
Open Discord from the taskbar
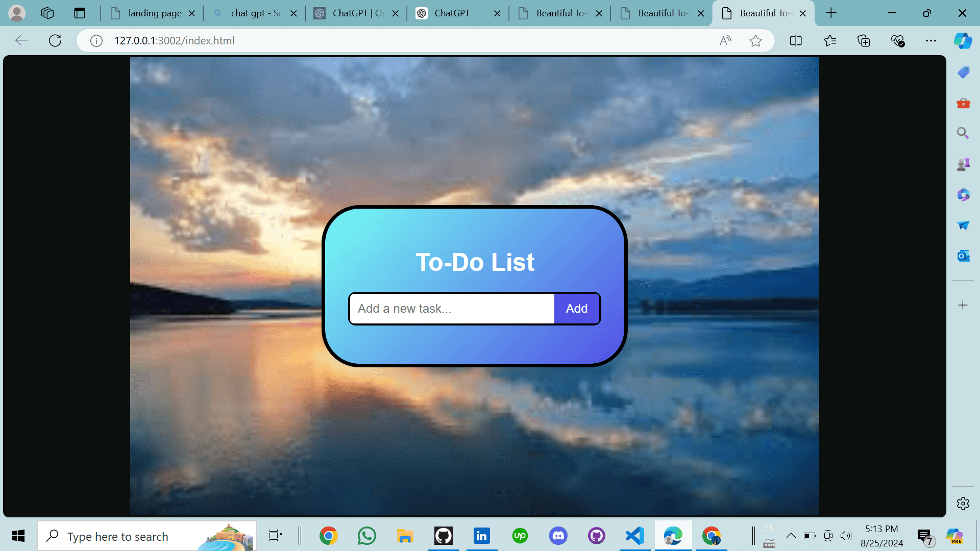click(558, 536)
